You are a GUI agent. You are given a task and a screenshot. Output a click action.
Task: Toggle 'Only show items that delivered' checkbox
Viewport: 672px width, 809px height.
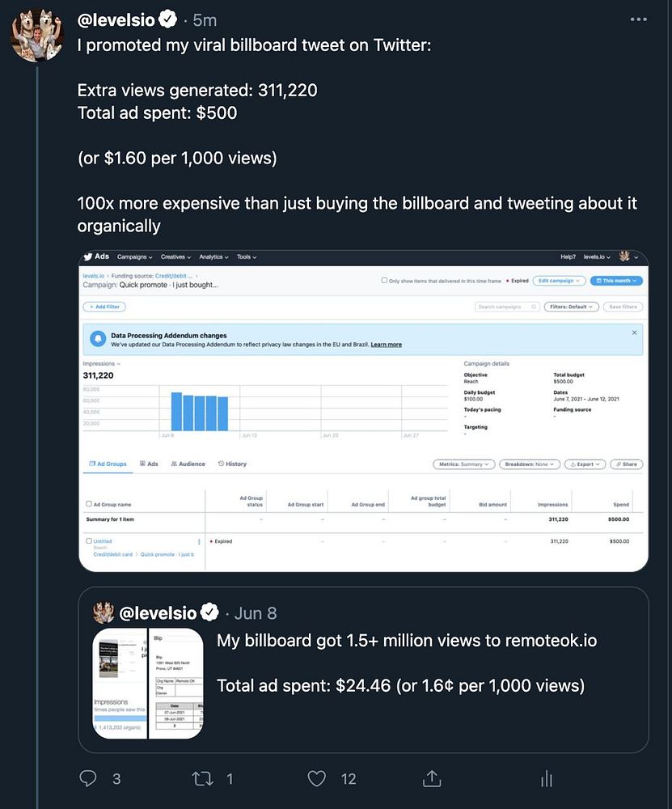(384, 281)
